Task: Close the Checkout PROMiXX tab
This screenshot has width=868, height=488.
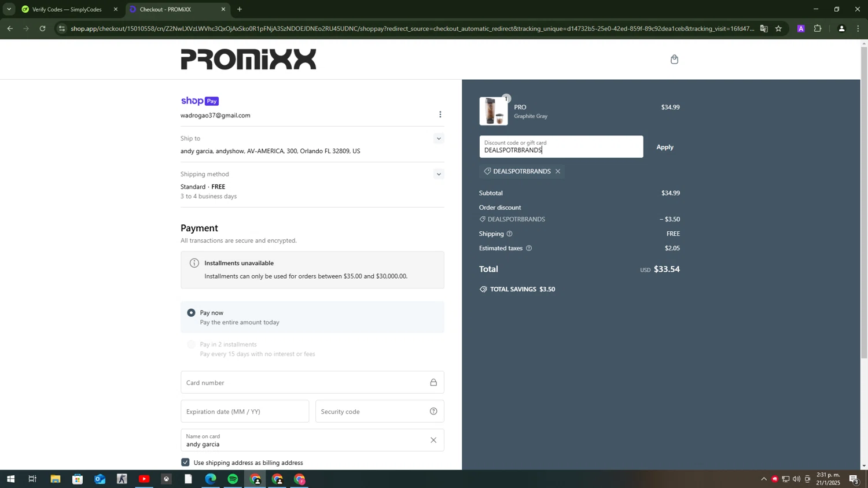Action: (x=223, y=9)
